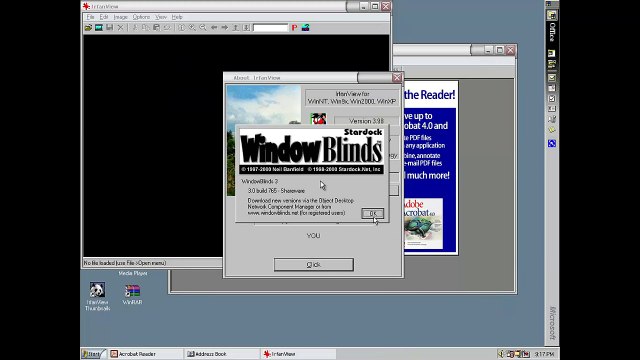Click the First image up arrow icon
This screenshot has height=360, width=640.
pos(236,28)
